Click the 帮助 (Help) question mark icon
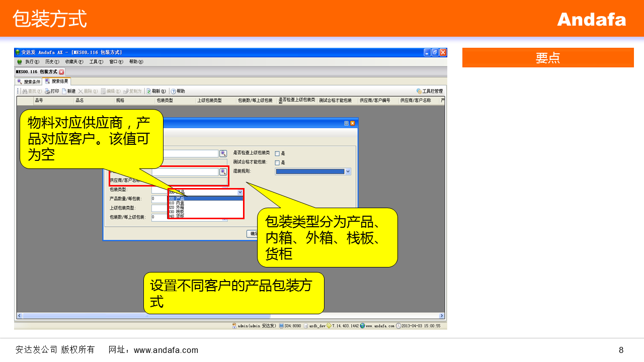The height and width of the screenshot is (362, 644). 174,91
